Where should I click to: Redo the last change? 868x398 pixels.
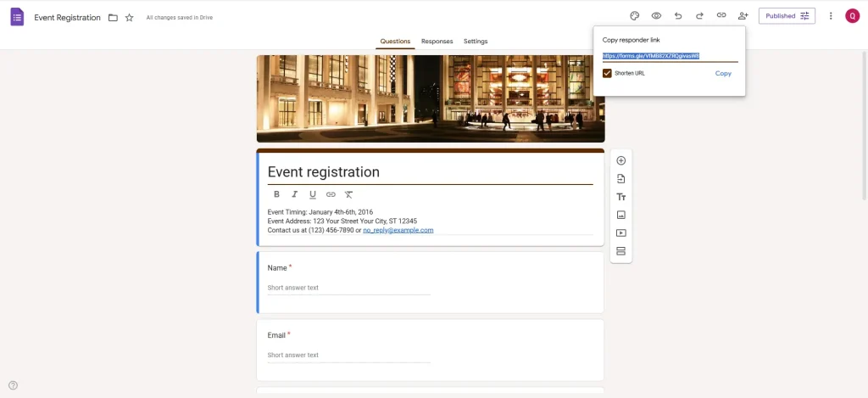point(699,16)
